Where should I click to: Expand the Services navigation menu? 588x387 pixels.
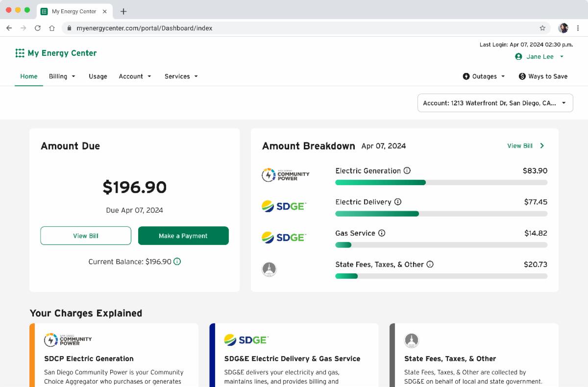click(x=181, y=76)
